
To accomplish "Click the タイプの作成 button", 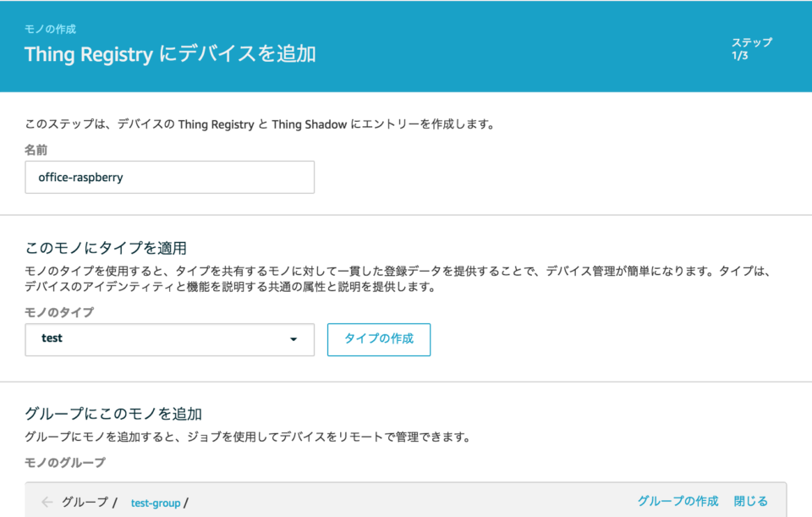I will pos(379,339).
